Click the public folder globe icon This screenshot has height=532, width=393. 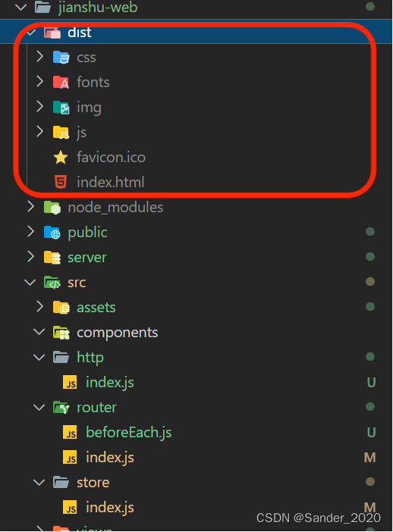[52, 233]
